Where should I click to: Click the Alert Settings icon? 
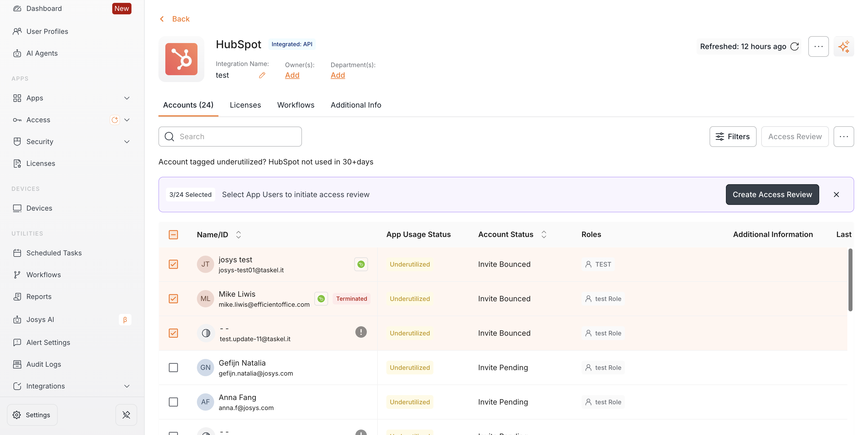[x=17, y=342]
